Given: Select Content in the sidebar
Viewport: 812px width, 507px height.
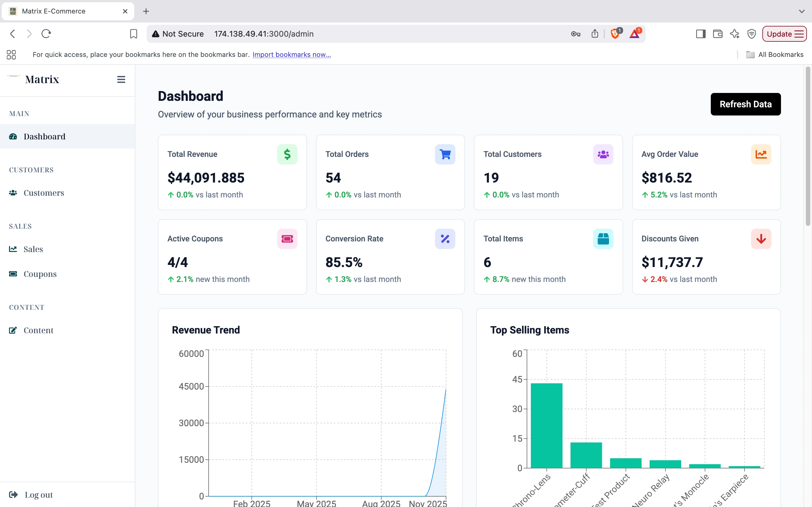Looking at the screenshot, I should point(38,330).
